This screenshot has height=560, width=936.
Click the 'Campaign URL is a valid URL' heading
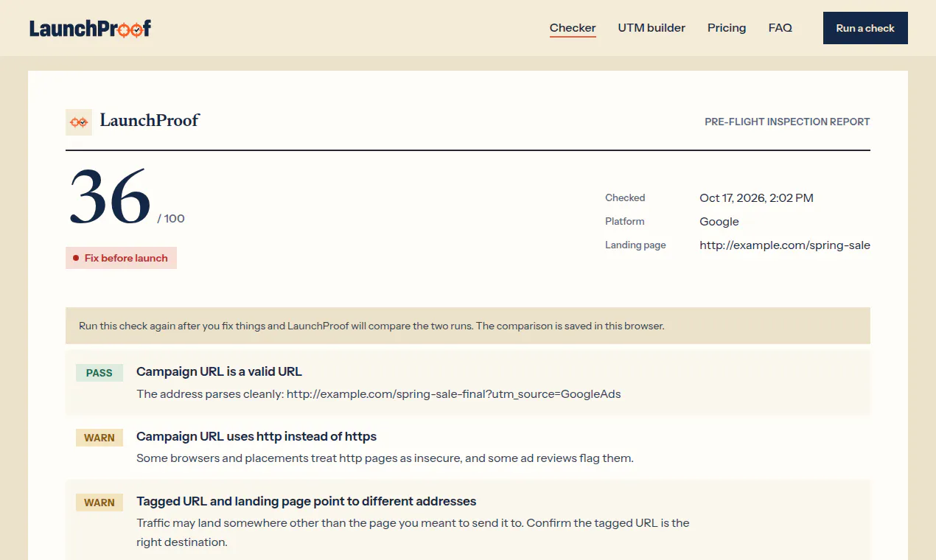pos(219,371)
